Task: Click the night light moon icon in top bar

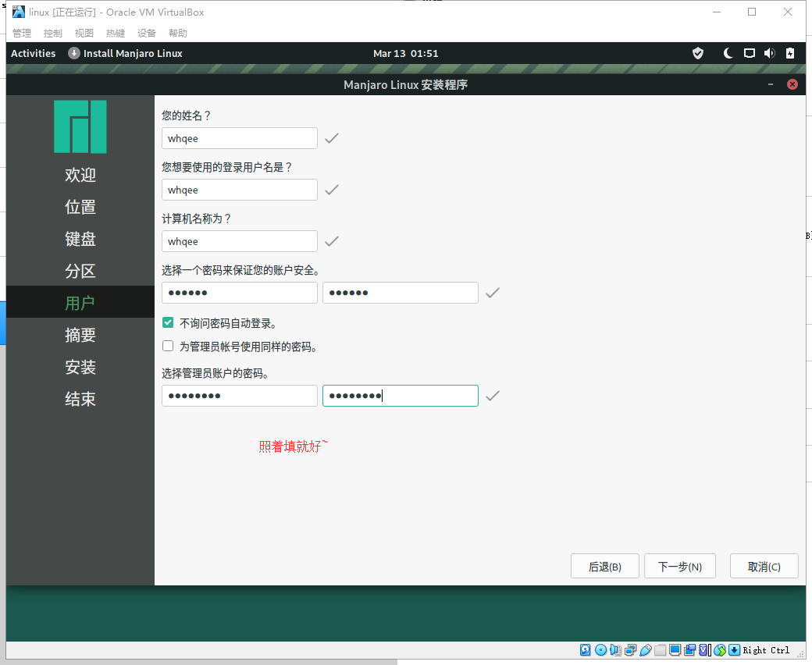Action: (x=728, y=53)
